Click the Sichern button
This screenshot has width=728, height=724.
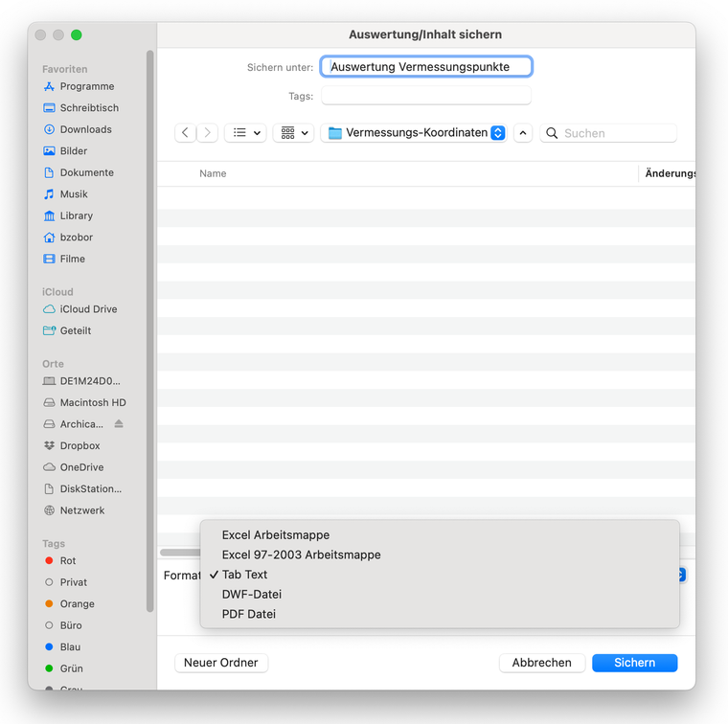[635, 663]
